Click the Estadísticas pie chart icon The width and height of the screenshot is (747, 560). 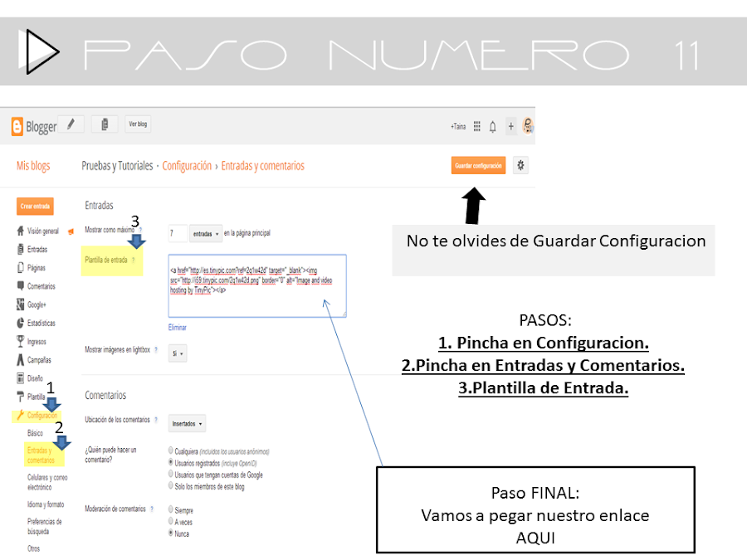[x=20, y=323]
